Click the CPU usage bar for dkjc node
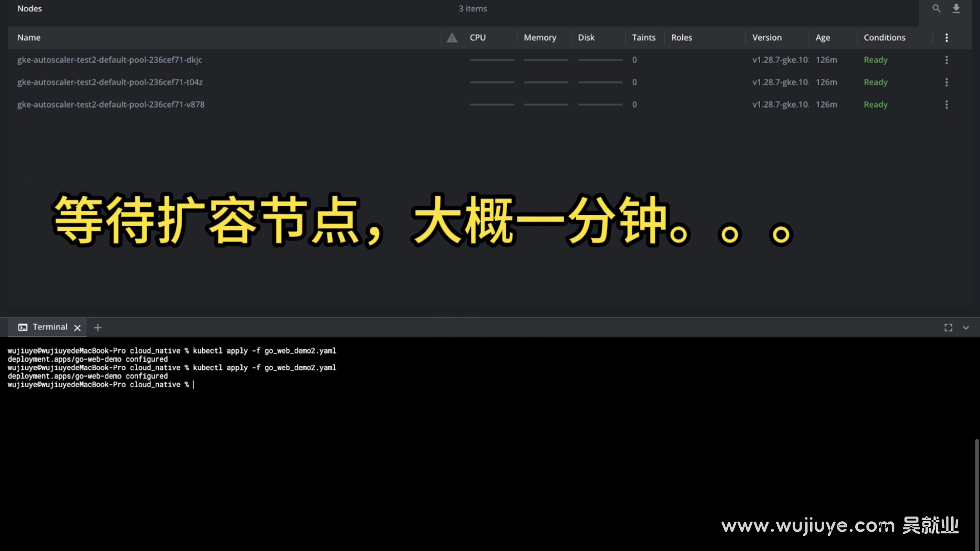The image size is (980, 551). tap(492, 60)
